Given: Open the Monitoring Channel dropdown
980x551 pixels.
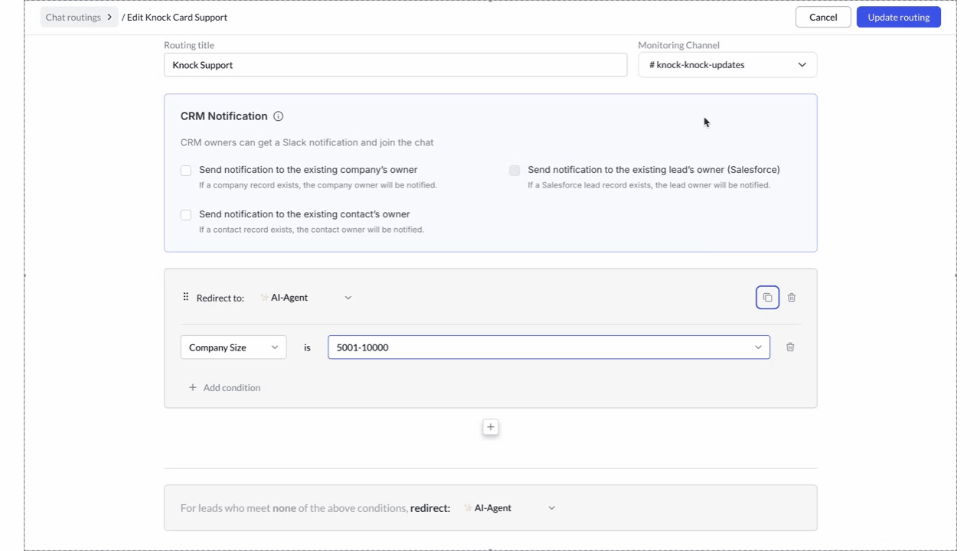Looking at the screenshot, I should point(727,65).
